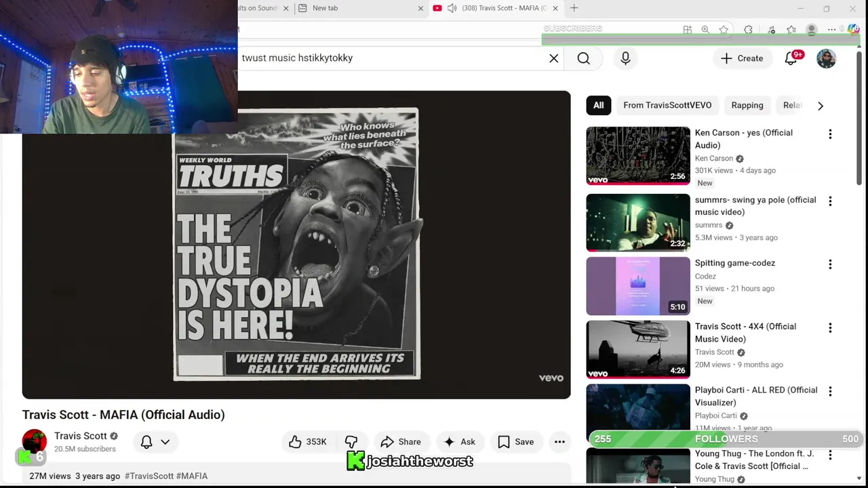Click the #TravisScott hashtag
The height and width of the screenshot is (488, 868).
[149, 476]
